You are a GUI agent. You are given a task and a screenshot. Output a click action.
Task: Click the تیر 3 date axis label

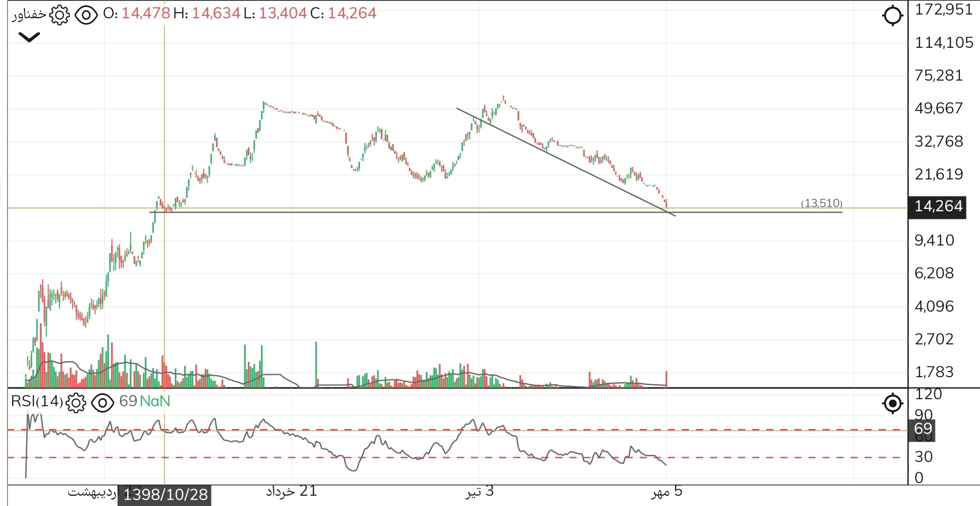479,491
